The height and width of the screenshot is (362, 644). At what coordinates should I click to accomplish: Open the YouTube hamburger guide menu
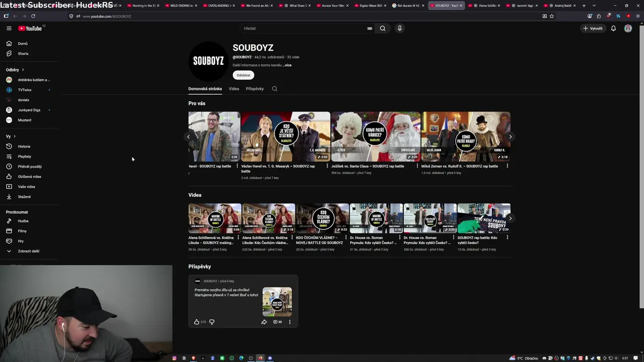9,28
